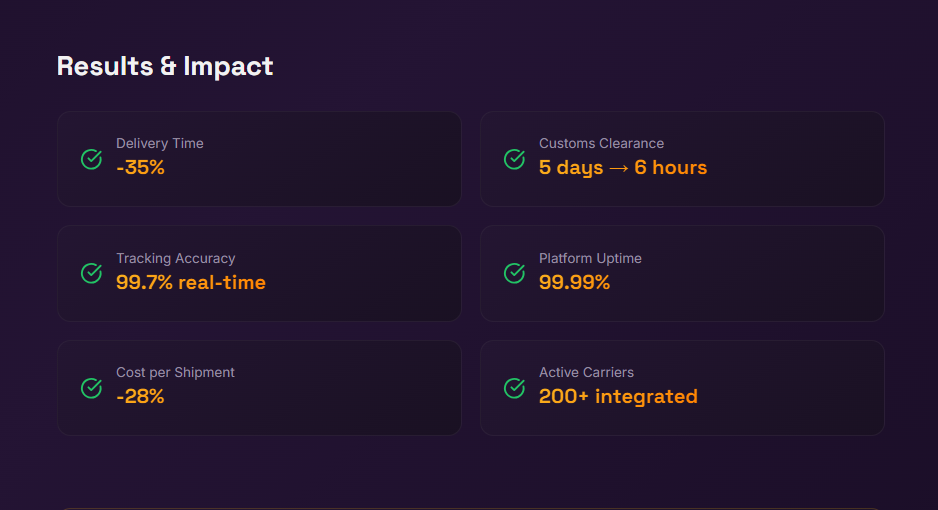Viewport: 938px width, 510px height.
Task: Select the -35% delivery time value
Action: pos(140,168)
